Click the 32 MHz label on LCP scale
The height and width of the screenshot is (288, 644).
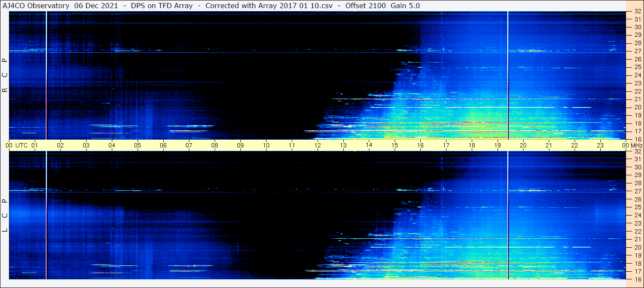pyautogui.click(x=637, y=151)
